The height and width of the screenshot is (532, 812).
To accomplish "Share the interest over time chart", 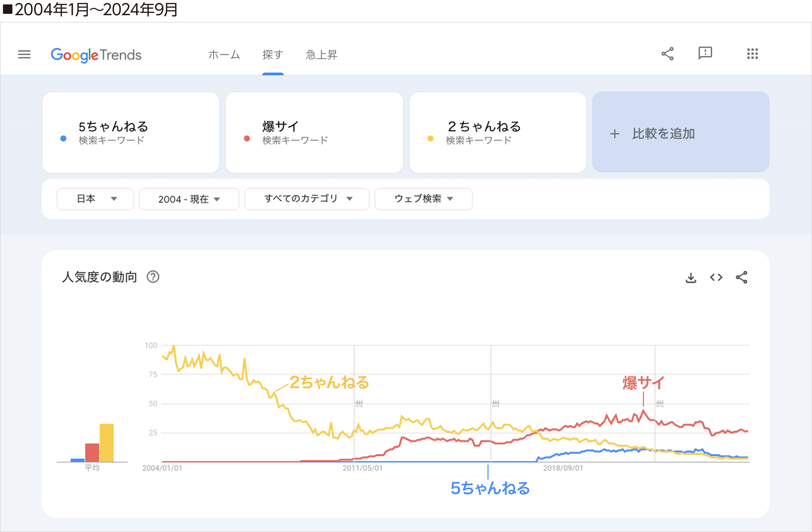I will (741, 277).
